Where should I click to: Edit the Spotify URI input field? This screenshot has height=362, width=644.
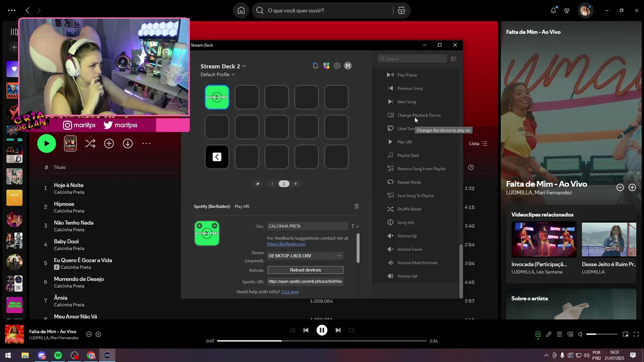click(x=305, y=282)
